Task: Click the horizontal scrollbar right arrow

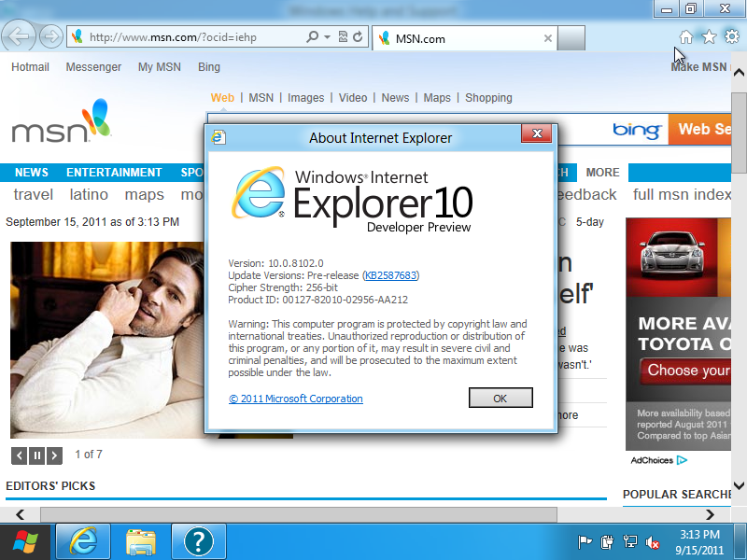Action: tap(710, 515)
